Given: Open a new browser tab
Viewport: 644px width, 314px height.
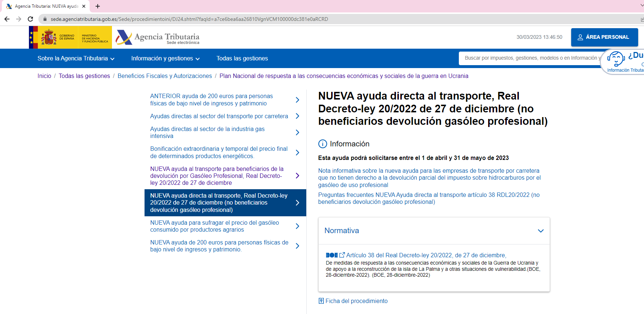Looking at the screenshot, I should 98,6.
